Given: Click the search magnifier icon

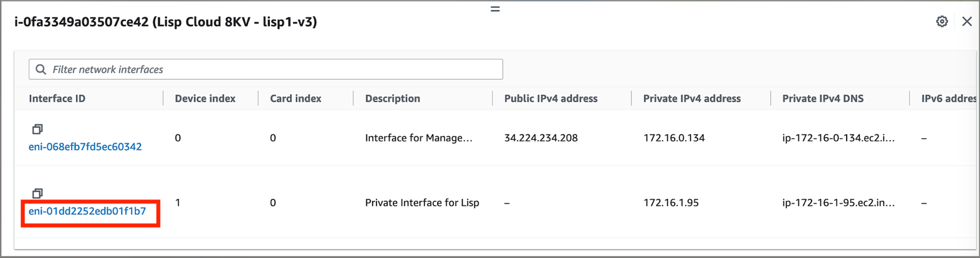Looking at the screenshot, I should tap(41, 69).
